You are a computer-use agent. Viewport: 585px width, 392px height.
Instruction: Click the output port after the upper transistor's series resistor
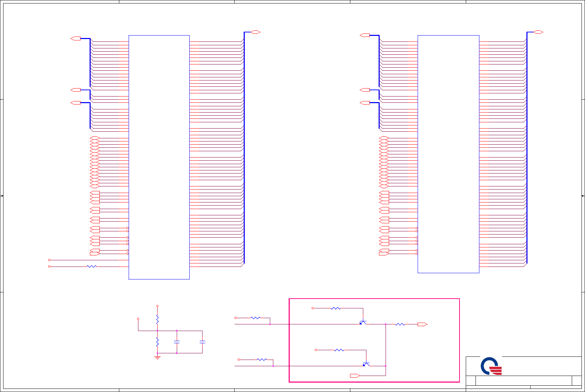(423, 324)
